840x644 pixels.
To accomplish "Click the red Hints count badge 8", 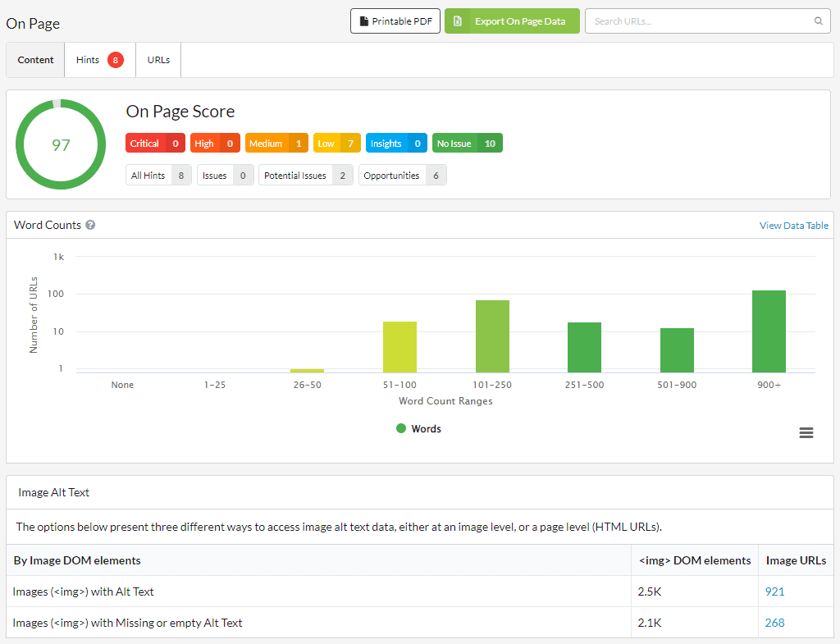I will pos(115,60).
